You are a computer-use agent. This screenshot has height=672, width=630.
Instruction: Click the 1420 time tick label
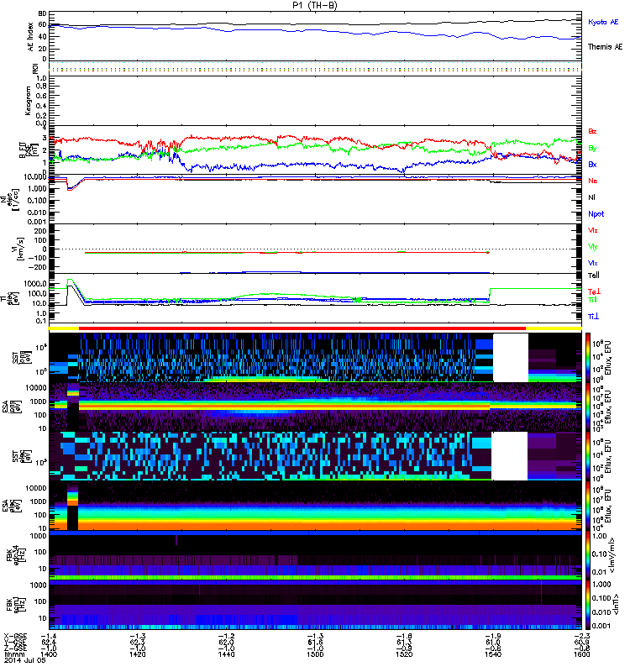(137, 654)
